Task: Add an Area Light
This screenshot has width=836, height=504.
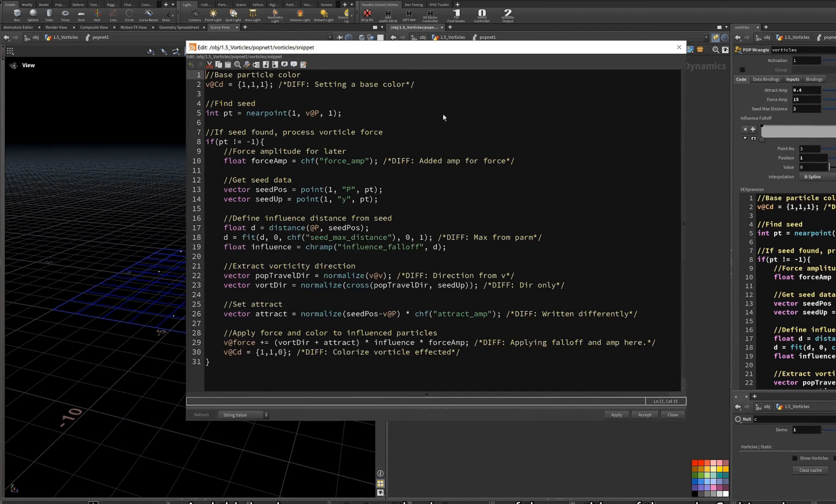Action: click(x=253, y=15)
